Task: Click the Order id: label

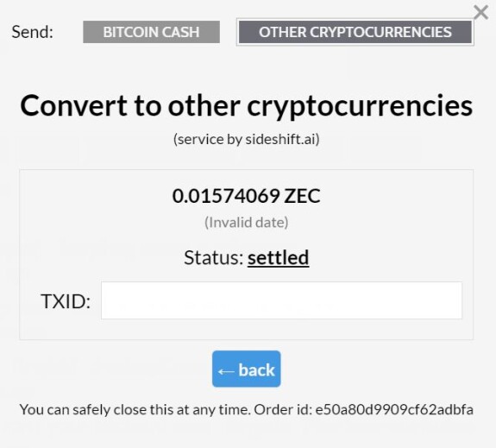Action: coord(284,410)
